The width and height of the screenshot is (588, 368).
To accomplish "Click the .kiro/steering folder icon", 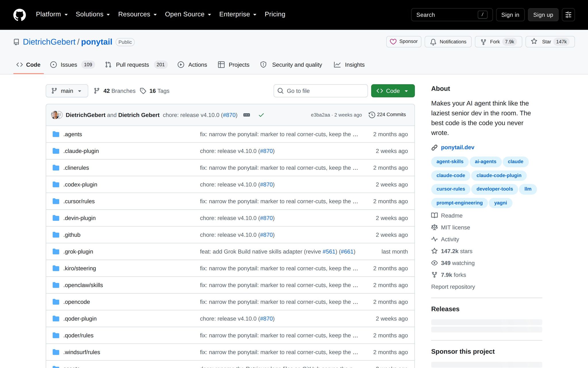I will pos(56,268).
